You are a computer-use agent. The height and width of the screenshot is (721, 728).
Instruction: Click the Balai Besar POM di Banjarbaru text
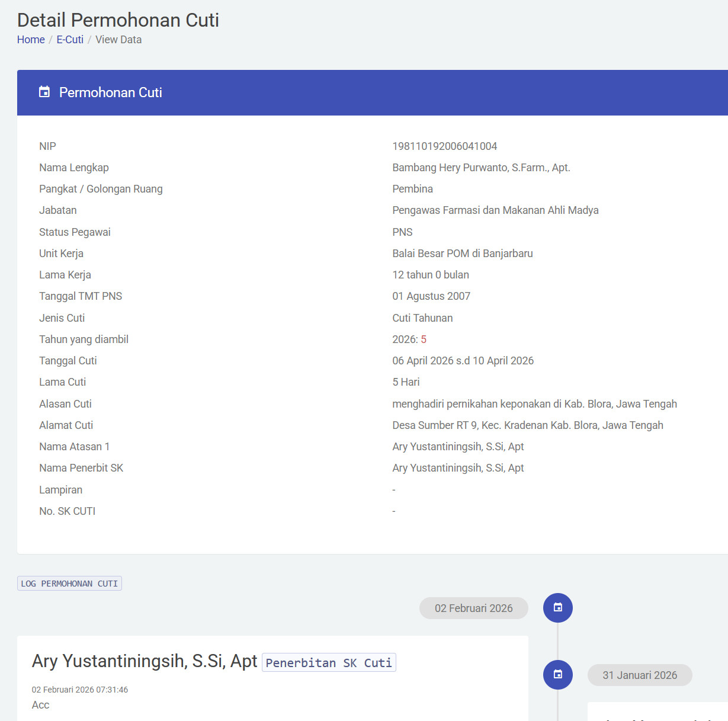462,254
